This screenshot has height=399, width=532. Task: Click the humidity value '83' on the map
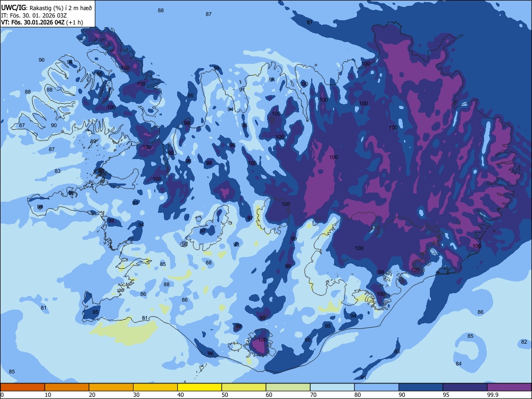[57, 171]
